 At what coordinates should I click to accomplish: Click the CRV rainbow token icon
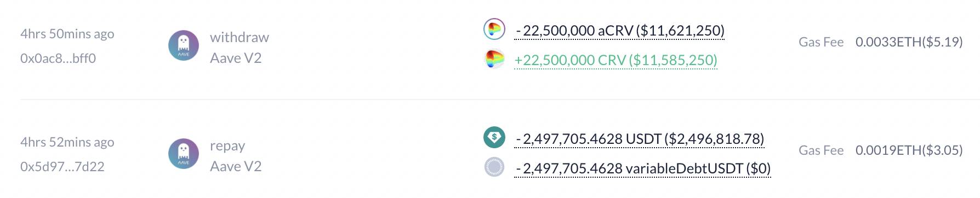[494, 59]
